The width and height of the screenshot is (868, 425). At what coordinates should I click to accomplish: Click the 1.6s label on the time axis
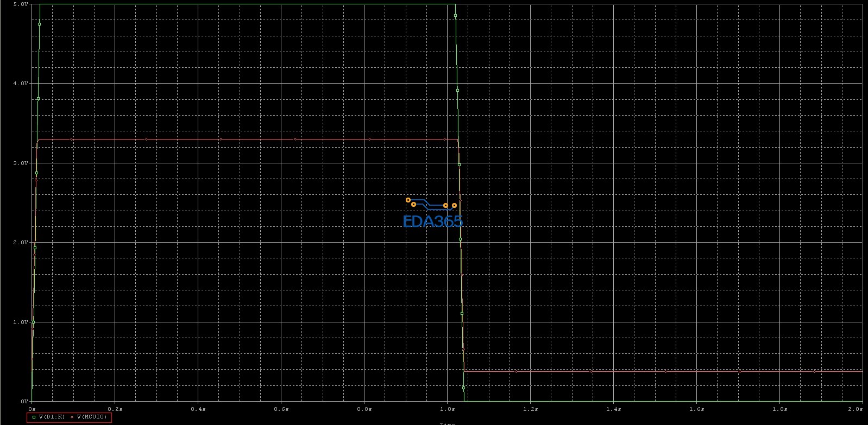[696, 409]
